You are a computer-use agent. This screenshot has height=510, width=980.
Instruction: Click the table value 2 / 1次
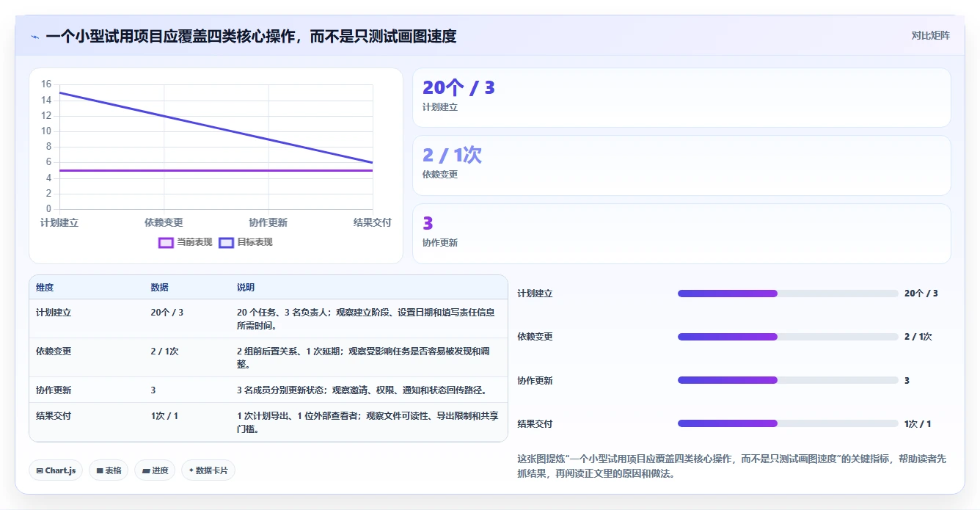coord(164,351)
